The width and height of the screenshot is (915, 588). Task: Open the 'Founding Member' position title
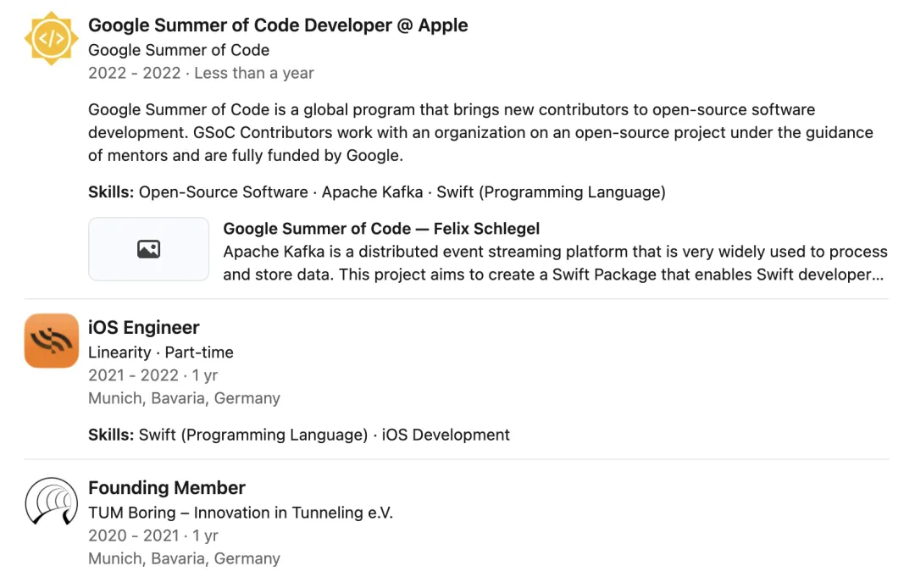167,488
